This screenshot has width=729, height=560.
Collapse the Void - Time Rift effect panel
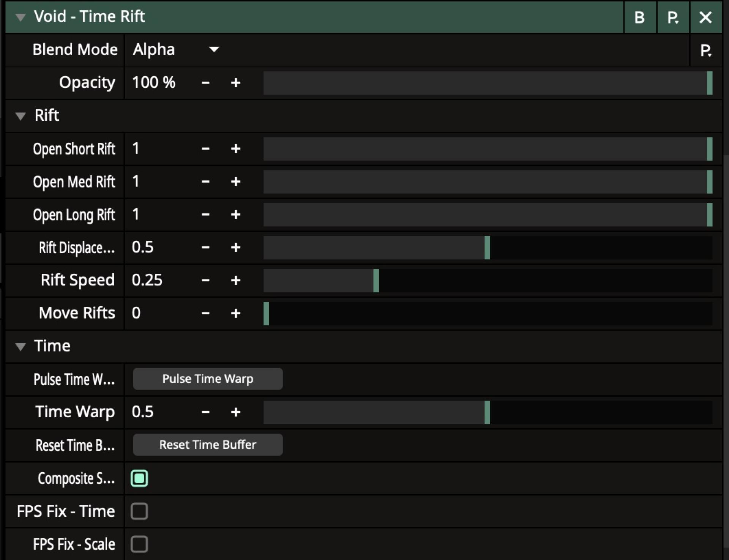(x=21, y=17)
